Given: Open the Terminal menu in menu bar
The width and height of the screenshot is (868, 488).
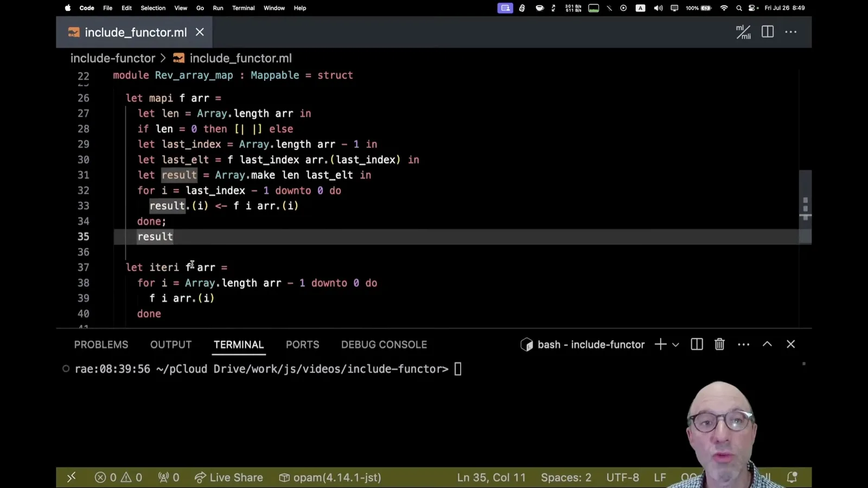Looking at the screenshot, I should [243, 8].
